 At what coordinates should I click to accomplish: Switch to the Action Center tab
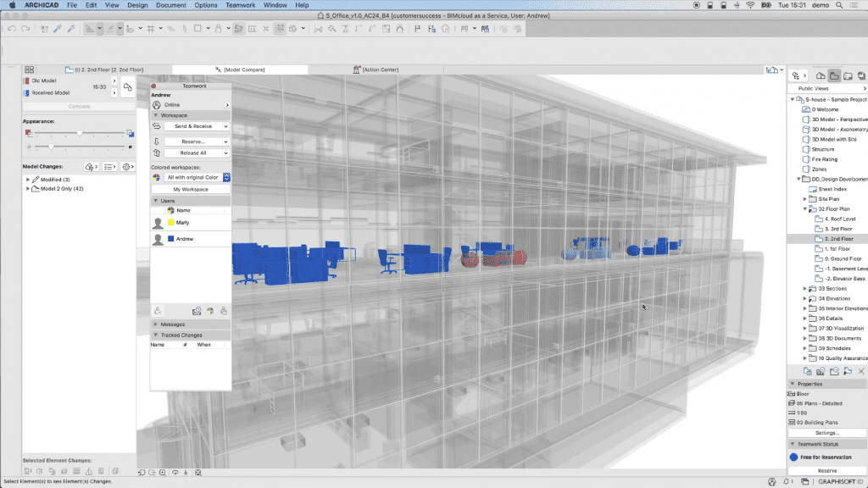tap(381, 69)
